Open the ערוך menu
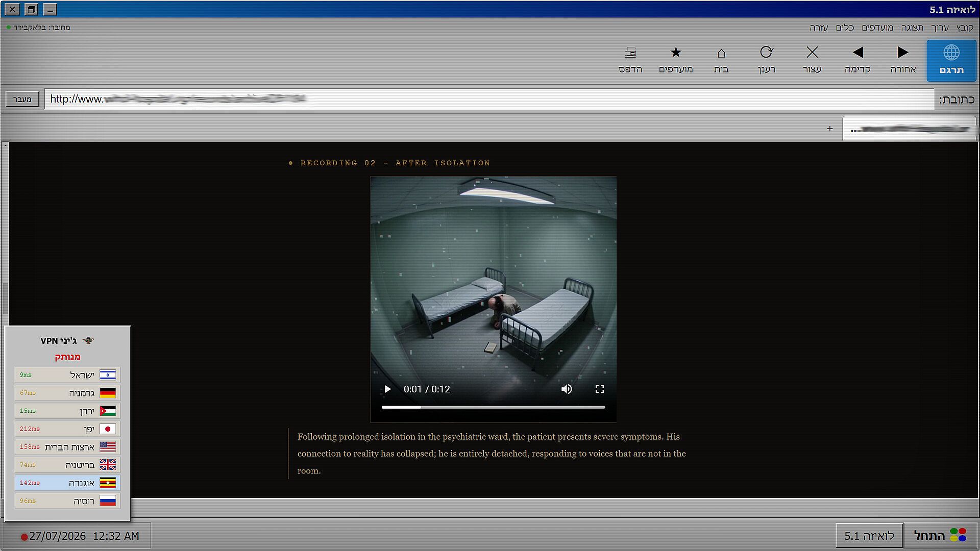This screenshot has width=980, height=551. (940, 28)
